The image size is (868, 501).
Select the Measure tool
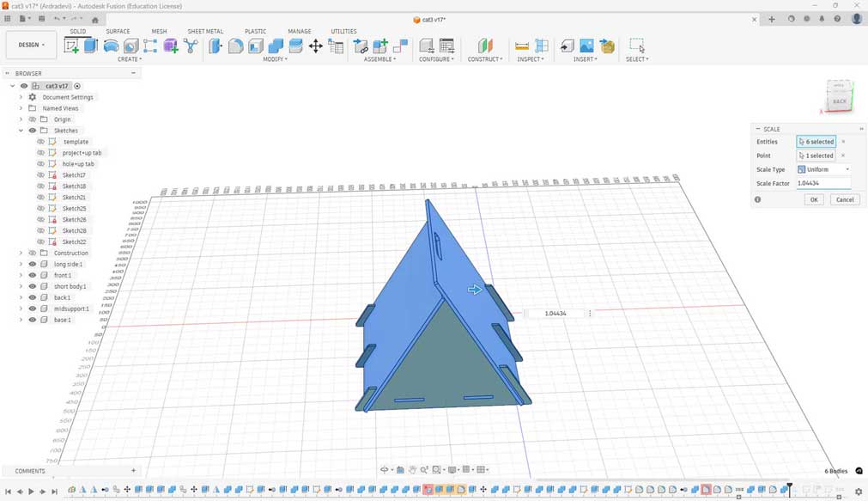pyautogui.click(x=521, y=46)
